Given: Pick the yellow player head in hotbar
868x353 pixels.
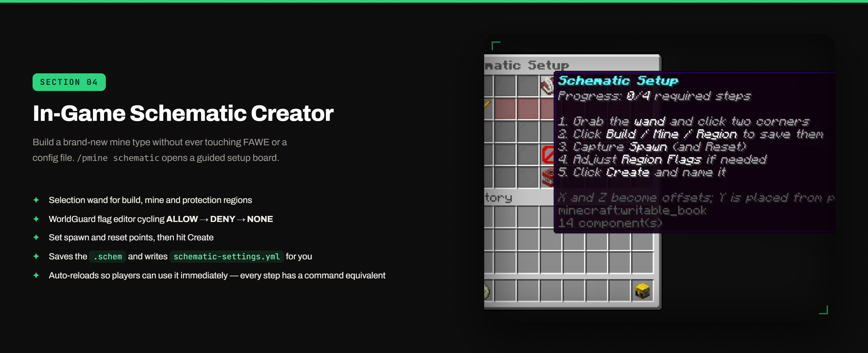Looking at the screenshot, I should (642, 291).
